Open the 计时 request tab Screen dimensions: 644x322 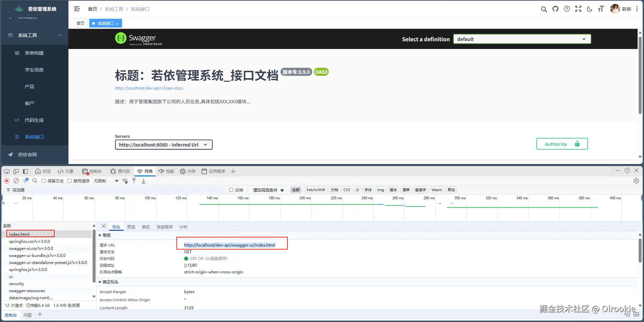(x=183, y=227)
